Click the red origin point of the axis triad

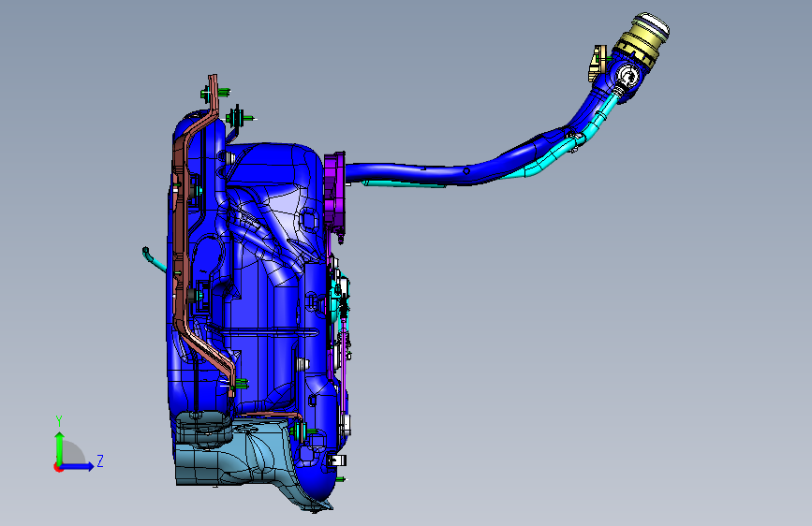(x=58, y=467)
